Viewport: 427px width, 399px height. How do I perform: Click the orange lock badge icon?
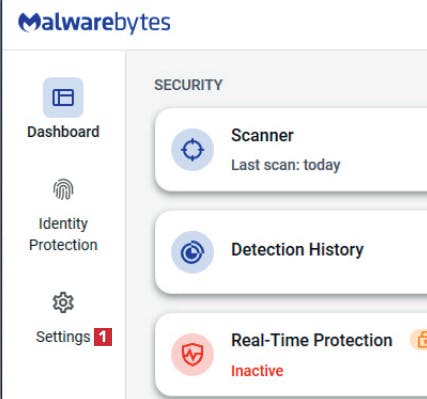coord(419,340)
